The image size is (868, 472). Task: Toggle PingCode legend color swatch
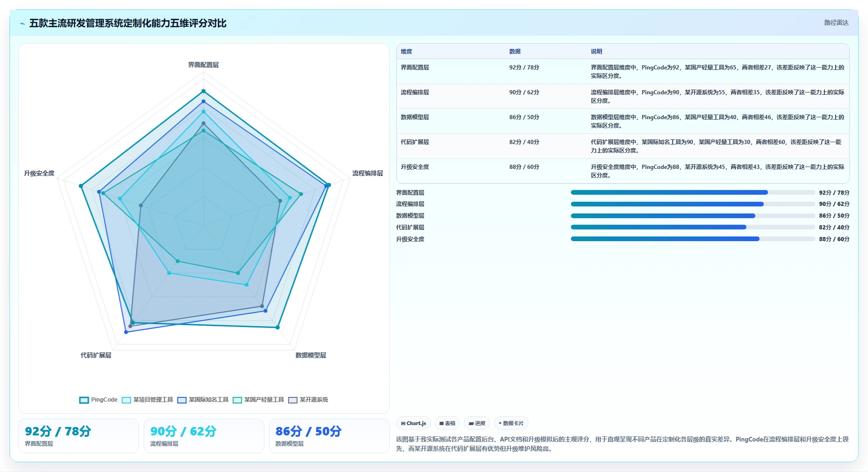[84, 400]
